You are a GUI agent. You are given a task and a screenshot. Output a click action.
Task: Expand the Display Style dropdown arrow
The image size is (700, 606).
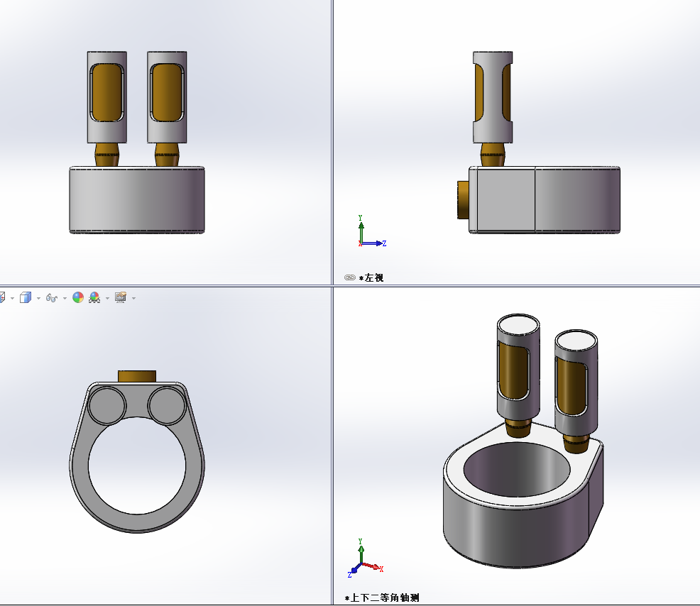38,298
